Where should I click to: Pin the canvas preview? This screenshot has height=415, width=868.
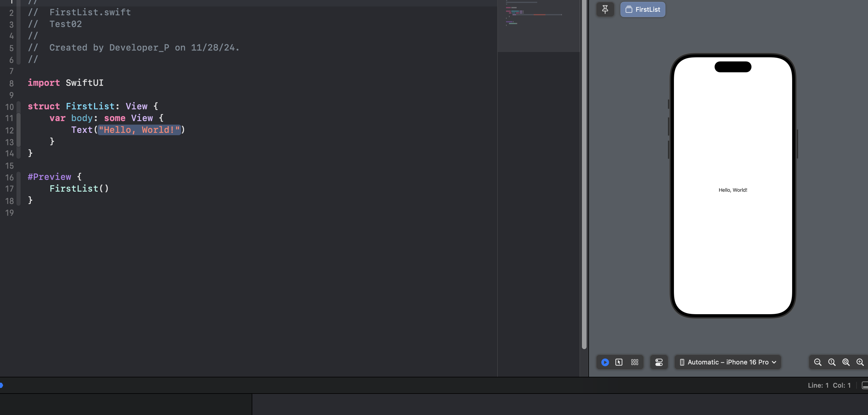click(x=605, y=9)
